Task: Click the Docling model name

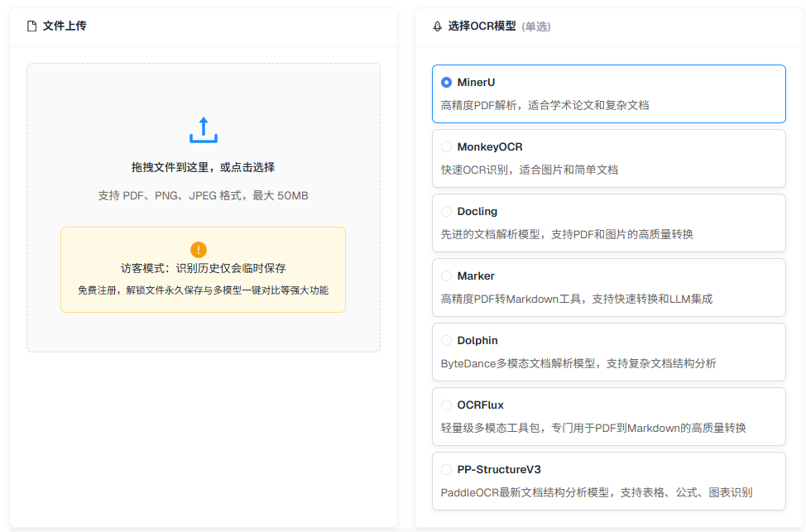Action: click(x=477, y=211)
